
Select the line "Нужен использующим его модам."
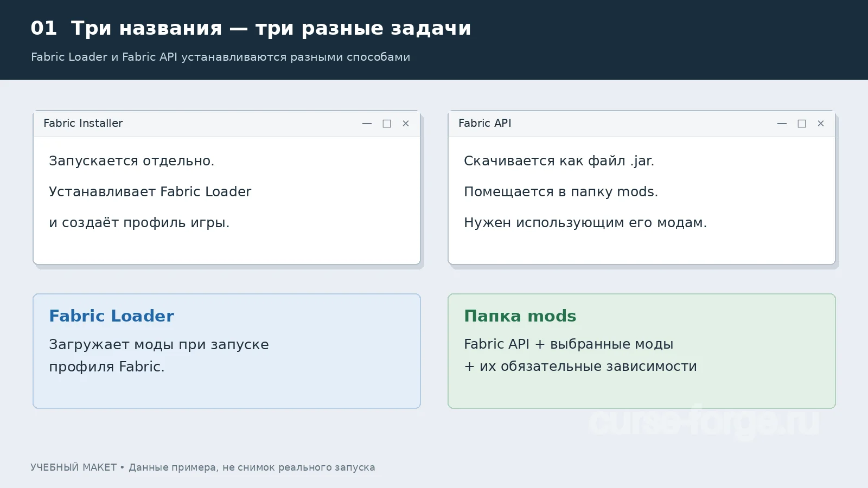[x=585, y=223]
